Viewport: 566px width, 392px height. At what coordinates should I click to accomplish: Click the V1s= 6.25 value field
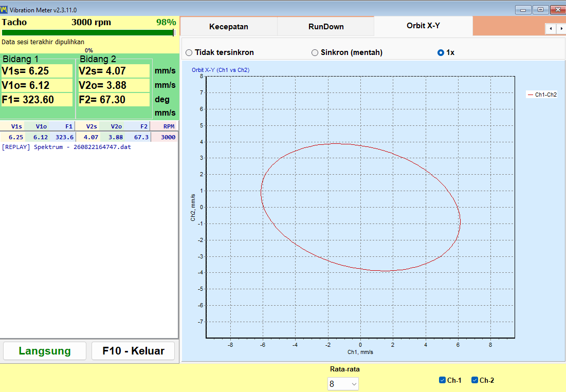point(37,71)
